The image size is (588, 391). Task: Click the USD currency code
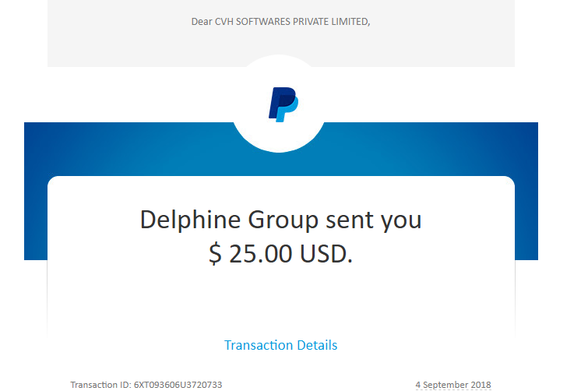(326, 254)
